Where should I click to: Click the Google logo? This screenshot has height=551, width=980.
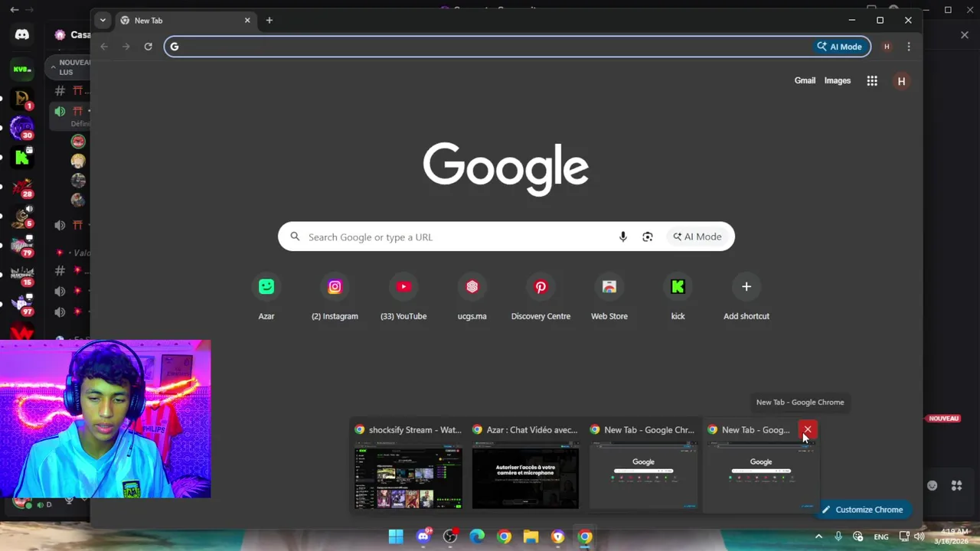pos(506,168)
